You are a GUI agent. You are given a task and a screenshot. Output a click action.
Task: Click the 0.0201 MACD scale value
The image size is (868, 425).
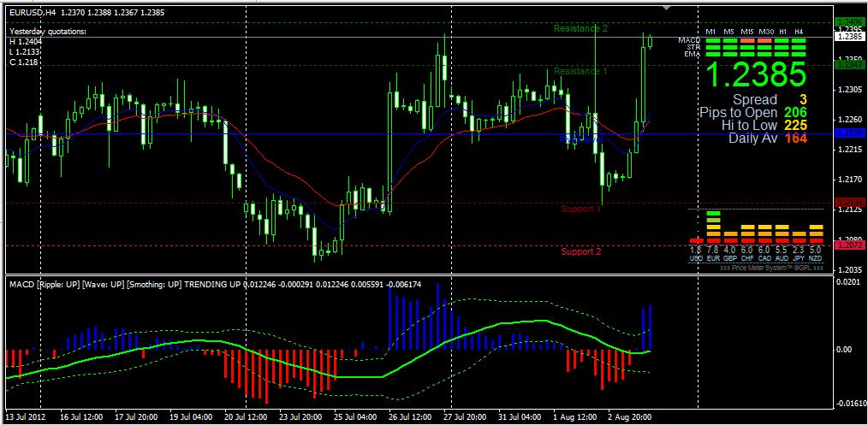pos(850,283)
